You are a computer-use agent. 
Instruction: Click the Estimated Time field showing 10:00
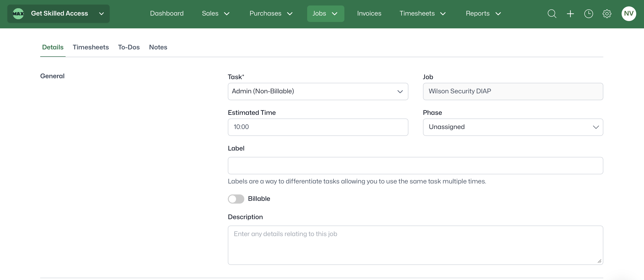click(x=318, y=127)
